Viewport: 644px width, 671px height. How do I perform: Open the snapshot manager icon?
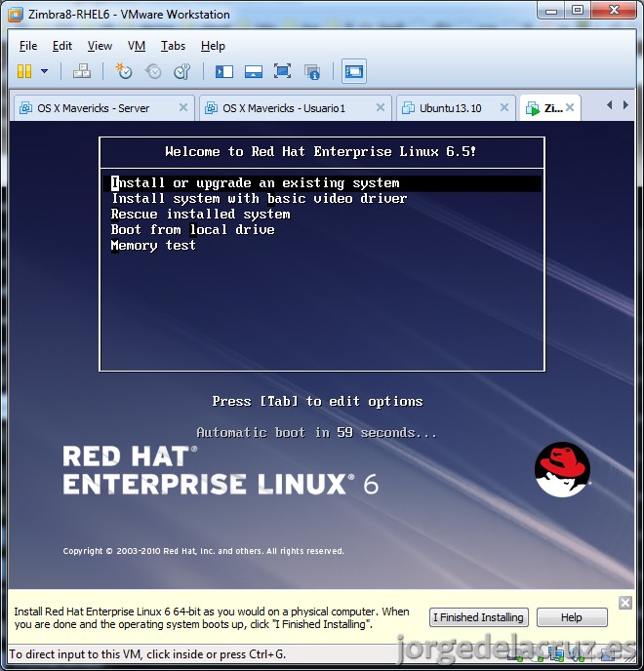point(182,71)
